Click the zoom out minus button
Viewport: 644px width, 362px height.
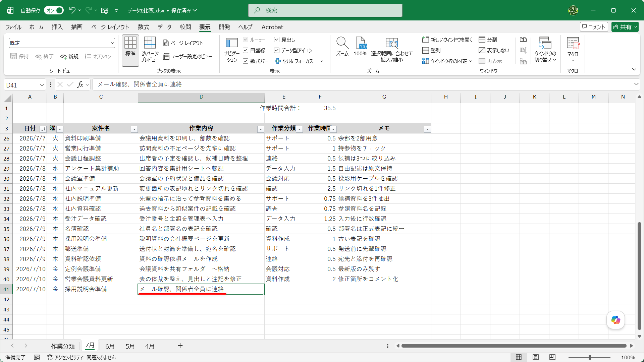[565, 357]
